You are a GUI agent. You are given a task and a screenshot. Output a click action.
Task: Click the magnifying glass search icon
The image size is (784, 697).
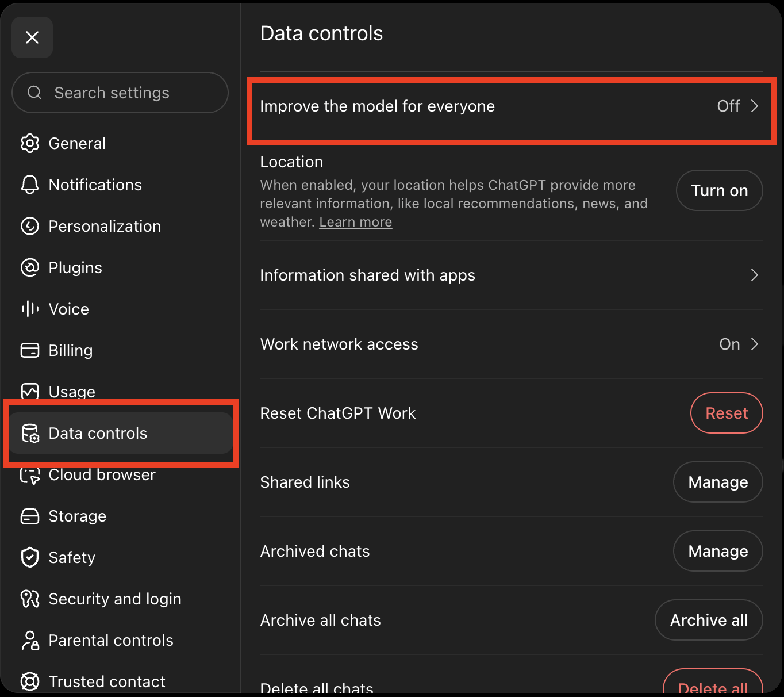(x=34, y=93)
